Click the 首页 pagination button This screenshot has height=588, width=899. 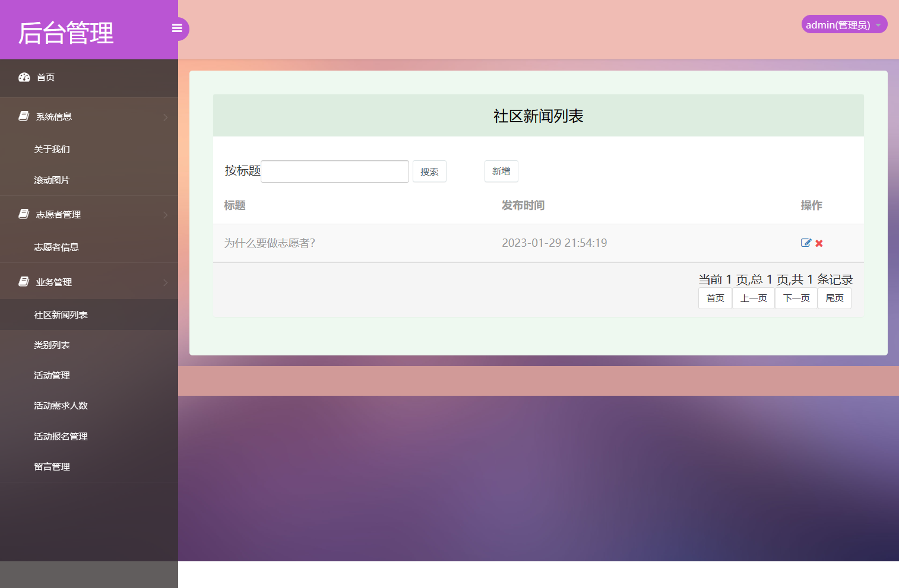tap(715, 298)
